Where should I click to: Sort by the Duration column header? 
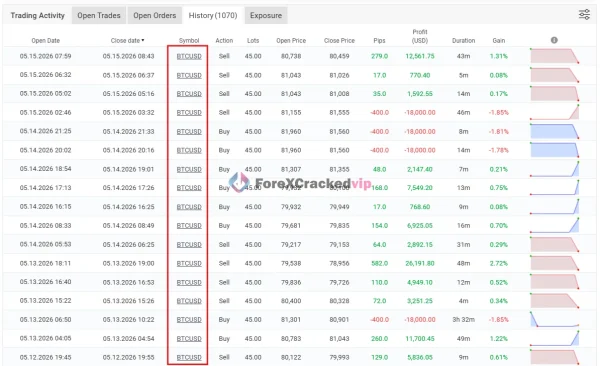[x=463, y=41]
